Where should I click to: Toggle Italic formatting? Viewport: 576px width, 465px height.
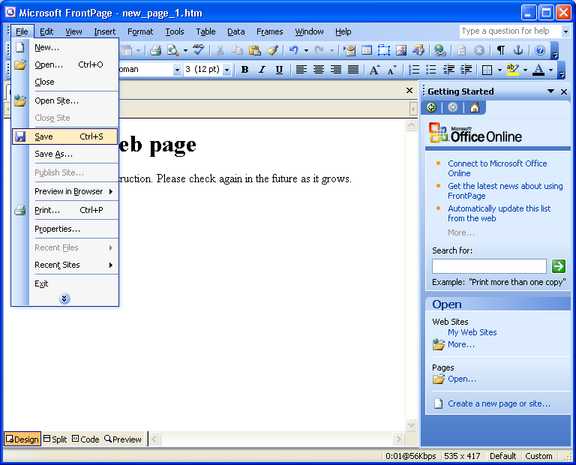tap(262, 69)
